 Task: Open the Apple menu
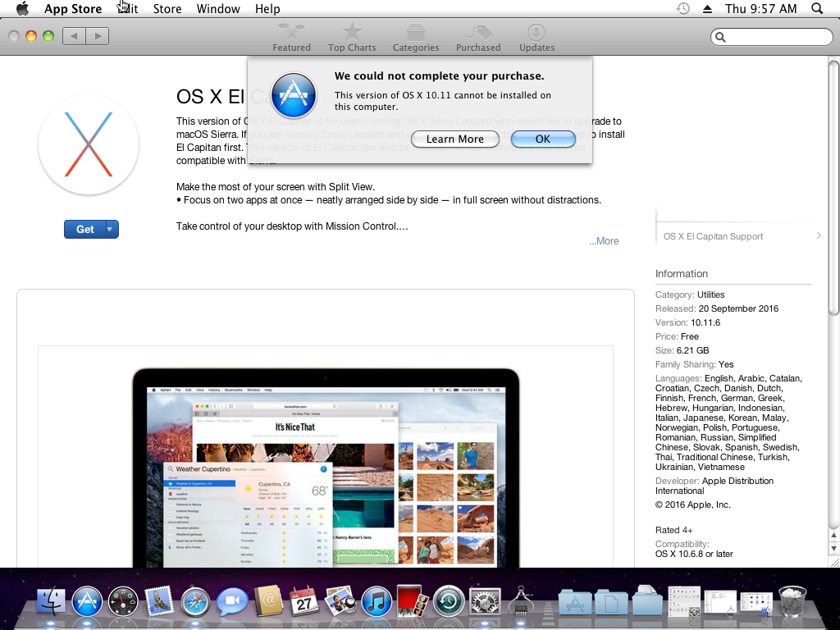coord(22,8)
